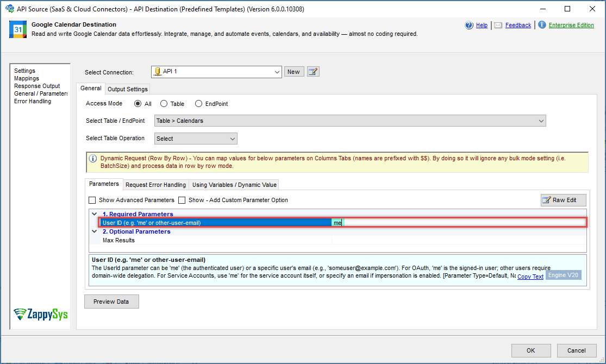
Task: Select the Table access mode radio button
Action: [164, 104]
